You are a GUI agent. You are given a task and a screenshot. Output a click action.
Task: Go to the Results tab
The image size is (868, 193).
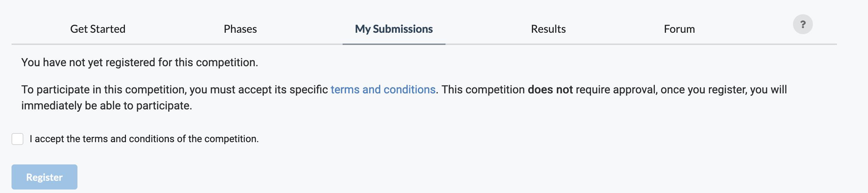tap(548, 29)
